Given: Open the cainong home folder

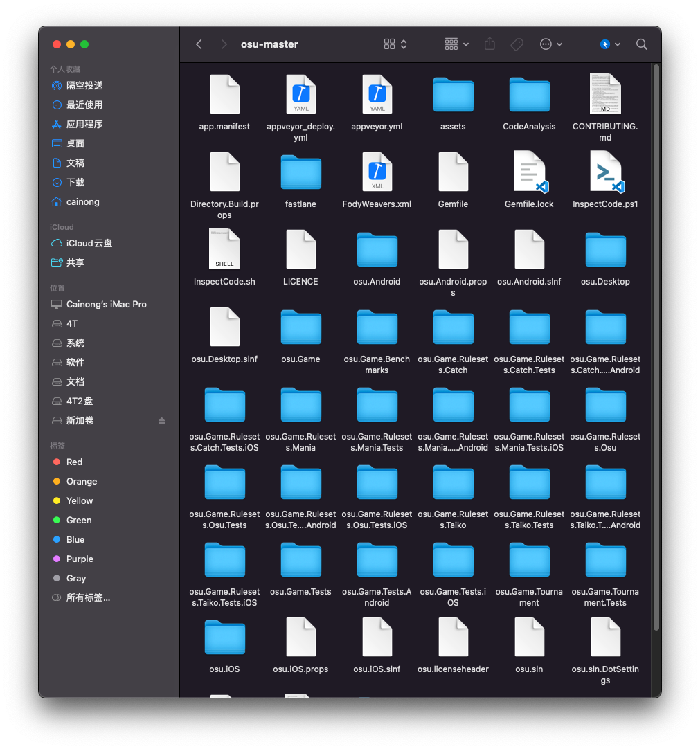Looking at the screenshot, I should tap(109, 201).
